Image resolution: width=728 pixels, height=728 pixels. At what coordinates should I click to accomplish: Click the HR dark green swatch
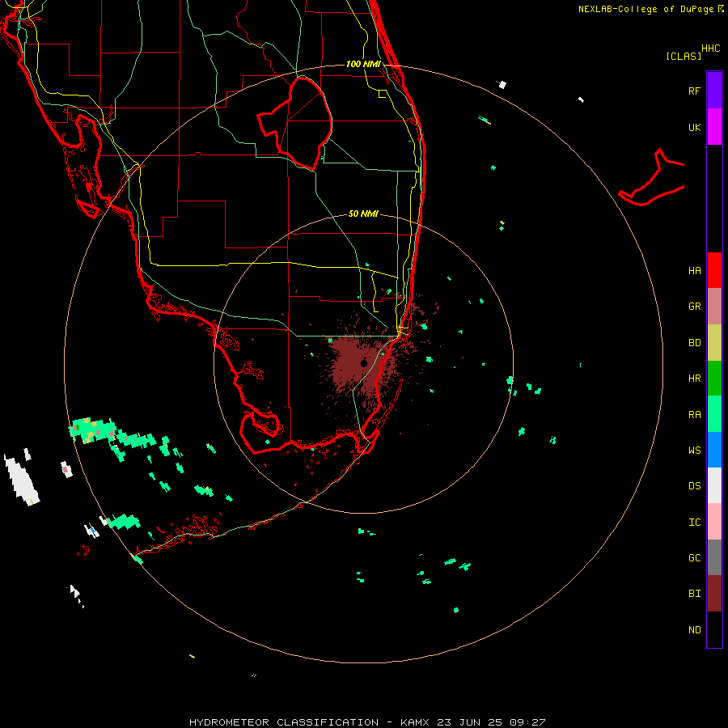(714, 379)
